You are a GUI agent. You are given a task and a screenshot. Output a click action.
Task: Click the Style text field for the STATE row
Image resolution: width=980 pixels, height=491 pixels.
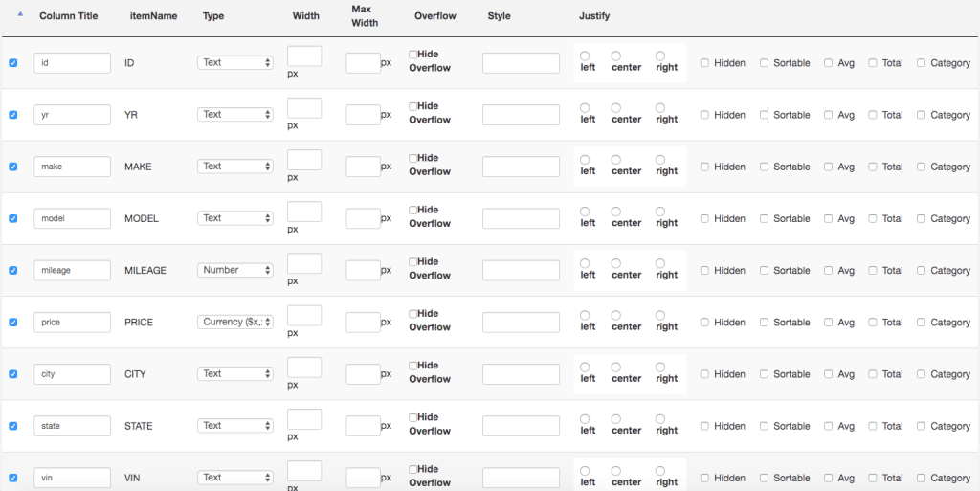coord(521,426)
